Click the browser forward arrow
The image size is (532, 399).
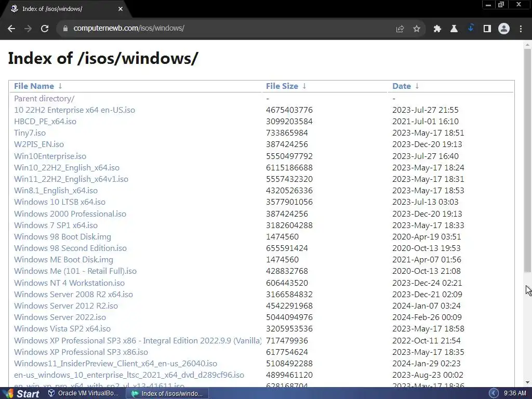point(28,29)
